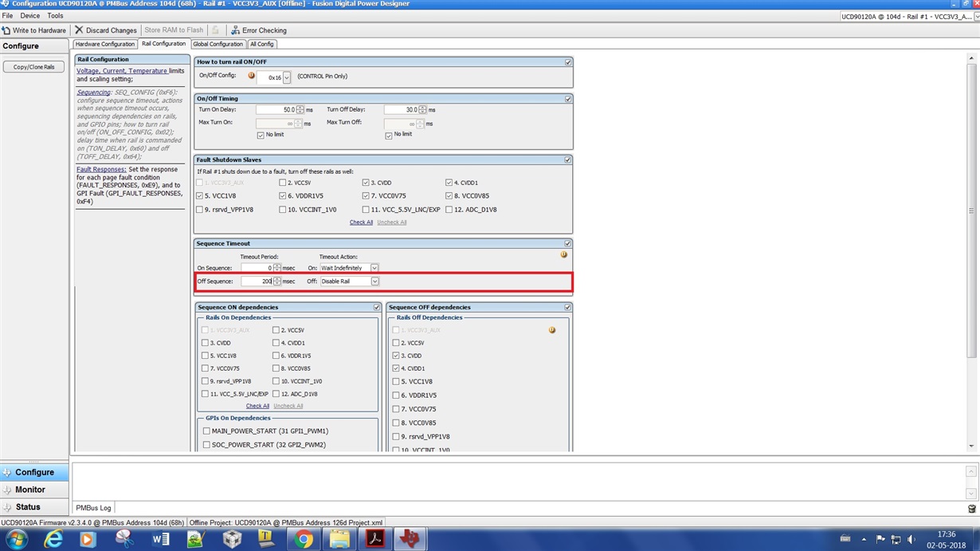Click the Turn Off Delay spinner arrows
The height and width of the screenshot is (551, 980).
(x=422, y=110)
